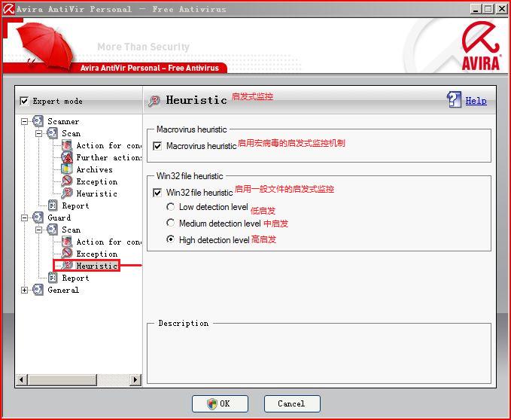
Task: Collapse the Guard tree node
Action: click(24, 218)
